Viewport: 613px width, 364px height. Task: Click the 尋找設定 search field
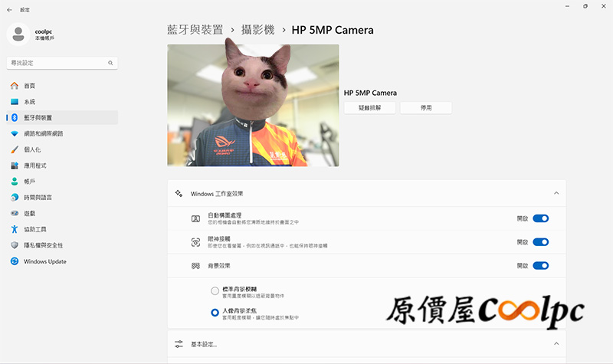point(62,63)
